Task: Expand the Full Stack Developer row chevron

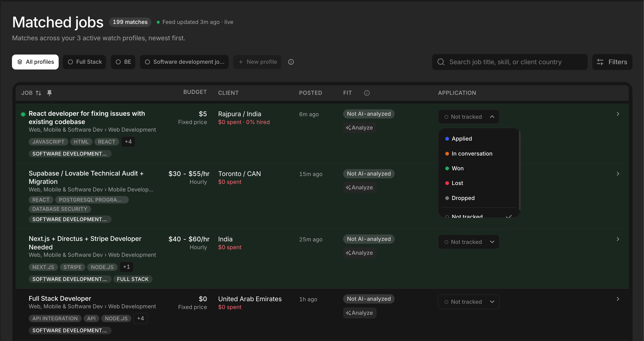Action: [x=618, y=299]
